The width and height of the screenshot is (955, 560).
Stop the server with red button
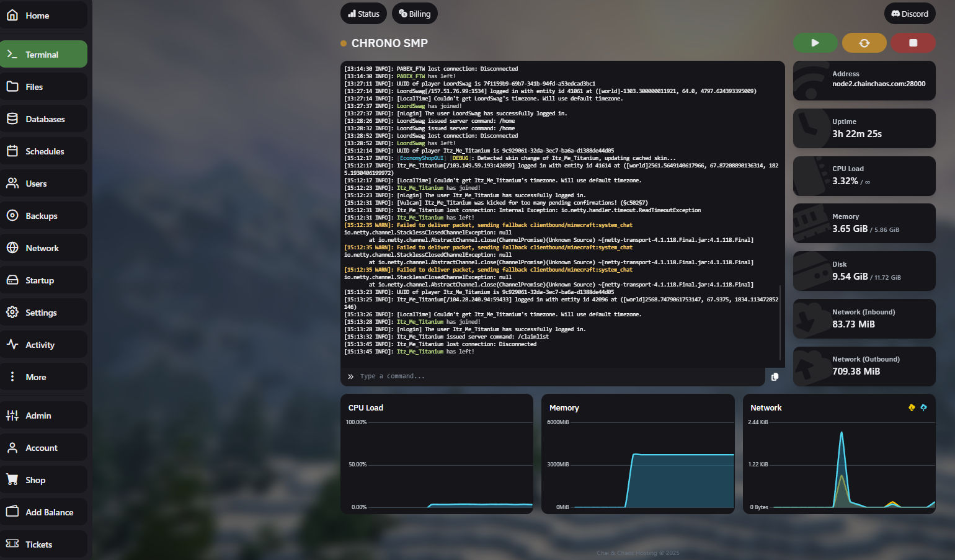tap(913, 43)
